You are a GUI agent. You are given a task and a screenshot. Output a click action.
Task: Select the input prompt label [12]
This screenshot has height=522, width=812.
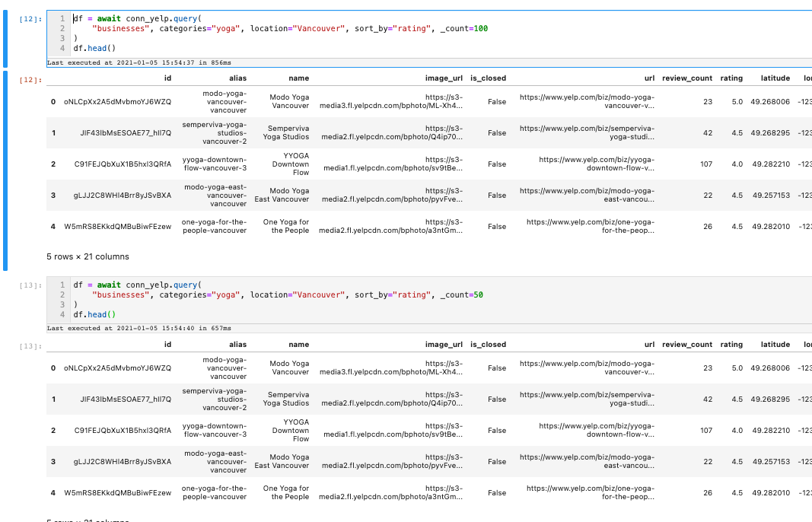click(x=30, y=19)
